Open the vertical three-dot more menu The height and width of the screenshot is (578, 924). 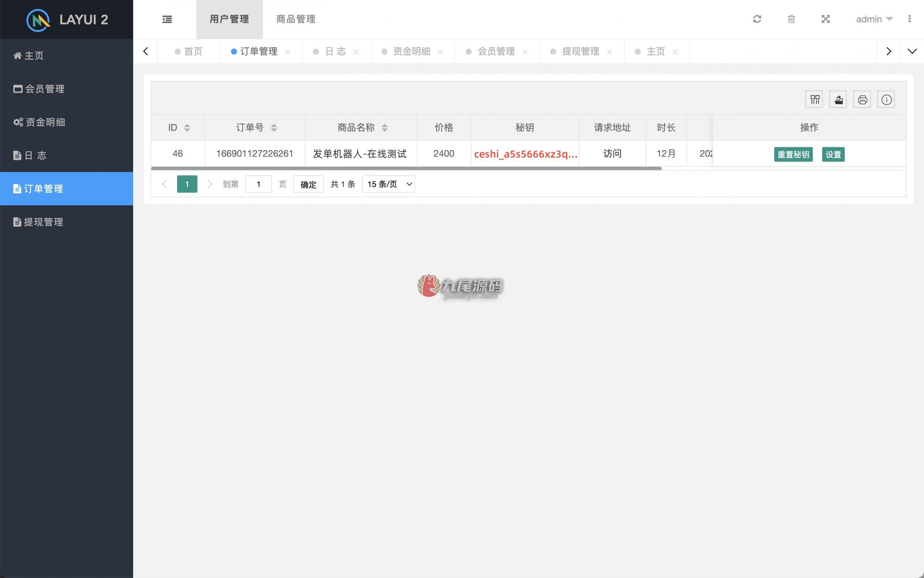(x=910, y=19)
